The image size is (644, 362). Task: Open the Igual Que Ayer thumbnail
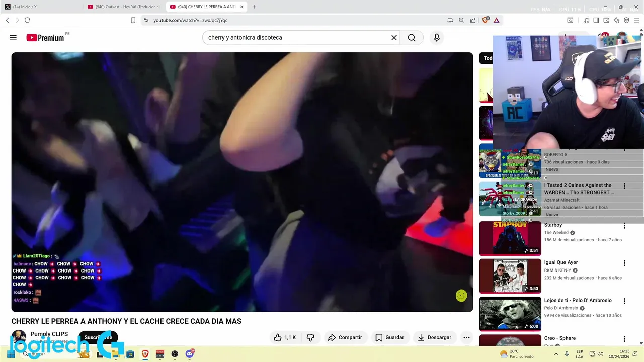[510, 276]
